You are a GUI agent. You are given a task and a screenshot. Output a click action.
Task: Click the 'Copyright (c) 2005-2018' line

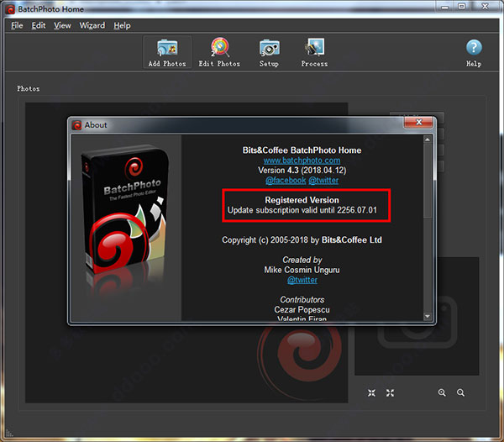(x=302, y=240)
